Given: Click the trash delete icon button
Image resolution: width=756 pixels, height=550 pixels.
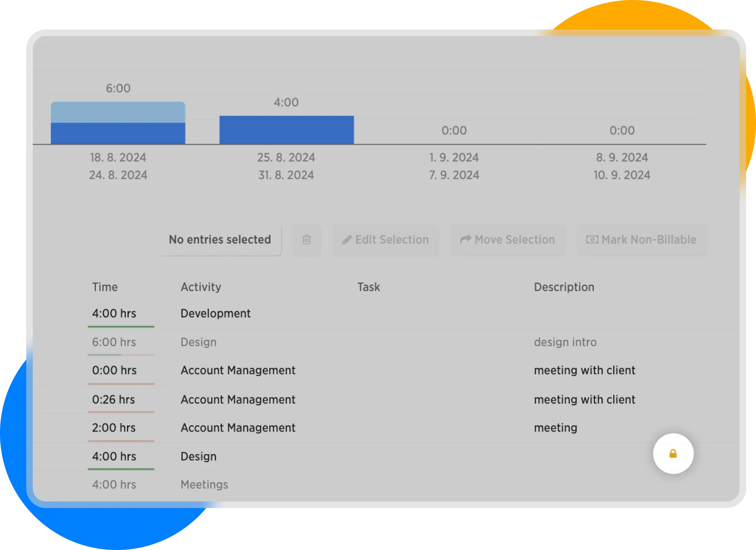Looking at the screenshot, I should (x=307, y=240).
